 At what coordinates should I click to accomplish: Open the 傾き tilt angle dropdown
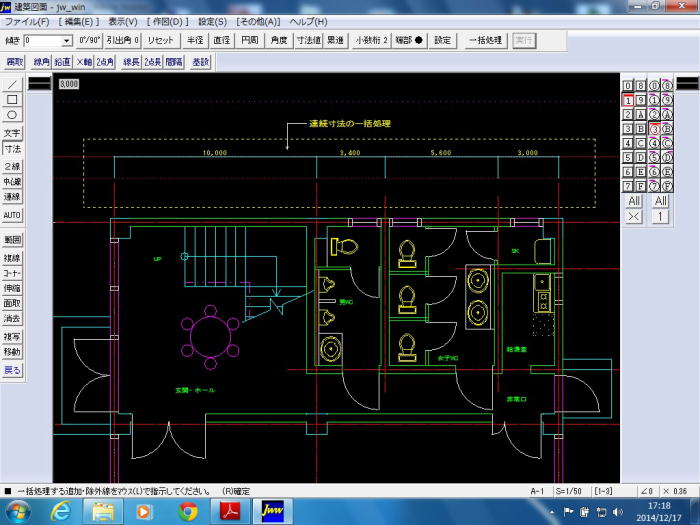click(67, 41)
